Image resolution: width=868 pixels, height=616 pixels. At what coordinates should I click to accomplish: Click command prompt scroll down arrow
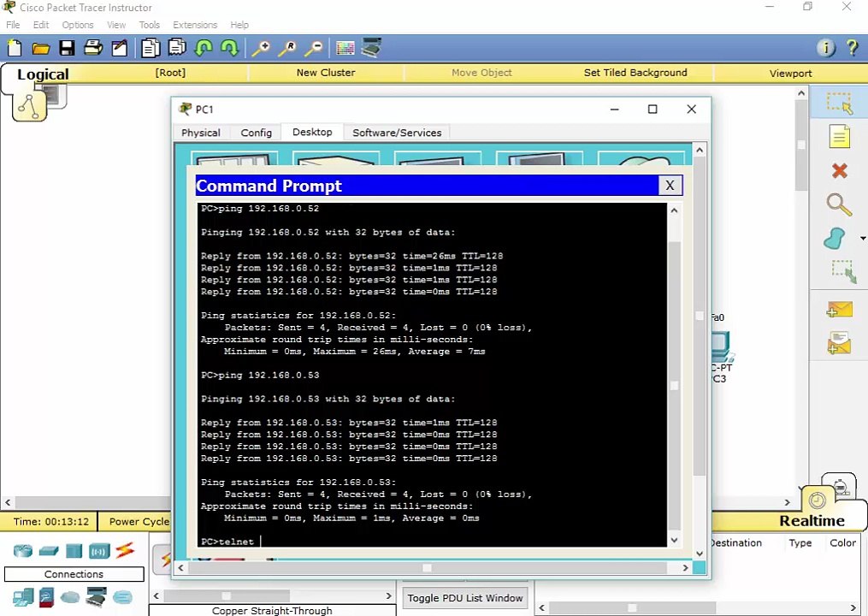click(674, 540)
